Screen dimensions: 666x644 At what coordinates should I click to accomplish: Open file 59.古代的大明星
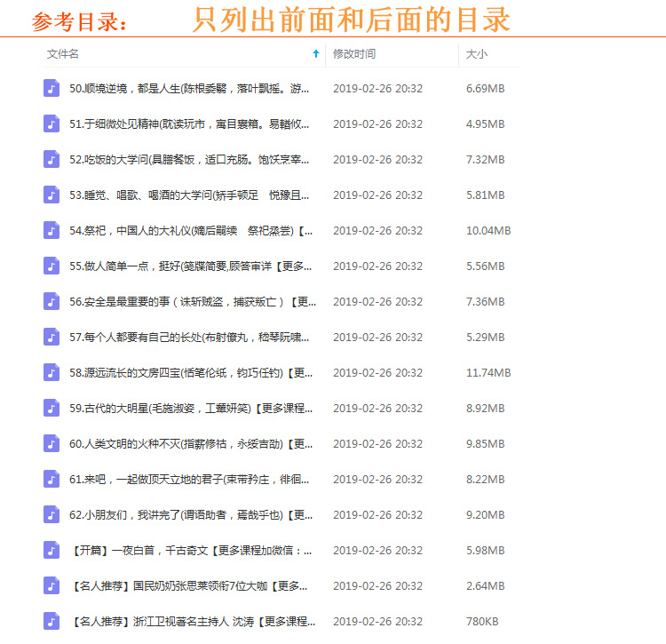point(190,408)
